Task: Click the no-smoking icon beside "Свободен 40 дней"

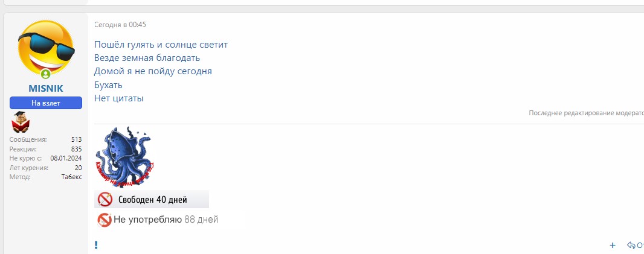Action: click(x=105, y=199)
